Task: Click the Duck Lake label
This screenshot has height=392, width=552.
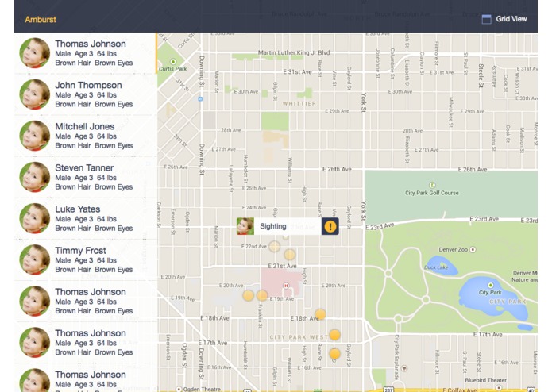Action: coord(436,267)
